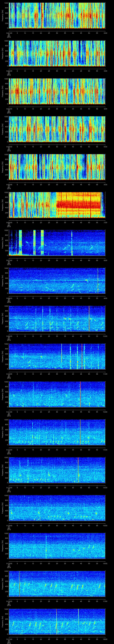This screenshot has height=644, width=114.
Task: Click the spectrogram panel starting at 9:15:00
Action: 57,546
